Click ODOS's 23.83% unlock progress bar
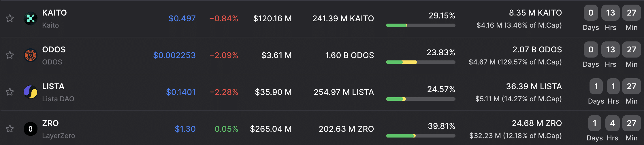Viewport: 644px width, 145px height. [x=421, y=62]
